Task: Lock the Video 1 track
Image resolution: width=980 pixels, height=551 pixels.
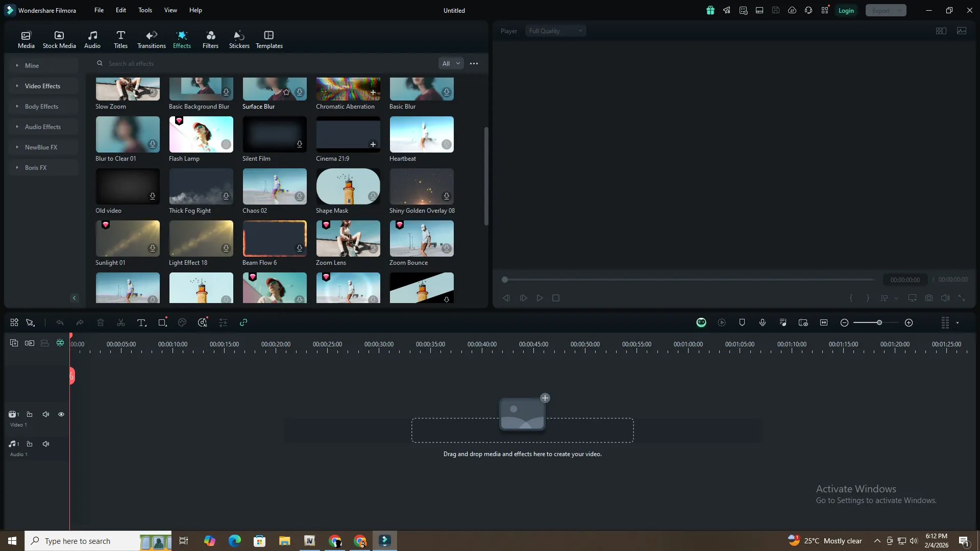Action: coord(30,414)
